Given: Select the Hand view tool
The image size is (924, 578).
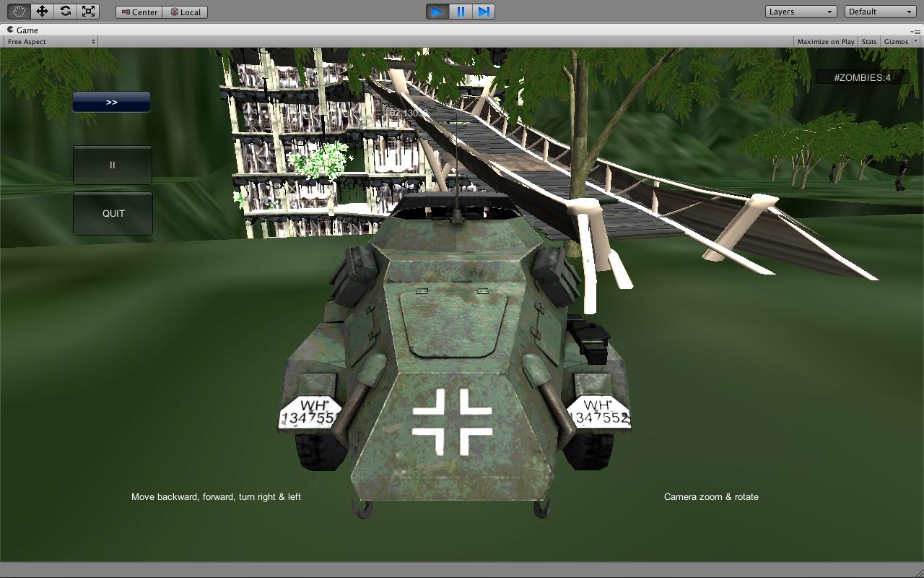Looking at the screenshot, I should click(17, 12).
